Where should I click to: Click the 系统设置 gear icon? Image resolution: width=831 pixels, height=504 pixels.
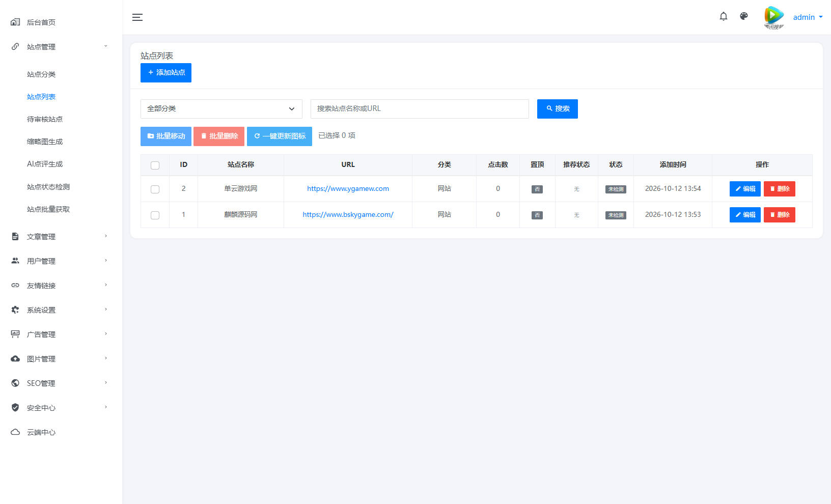pos(15,310)
